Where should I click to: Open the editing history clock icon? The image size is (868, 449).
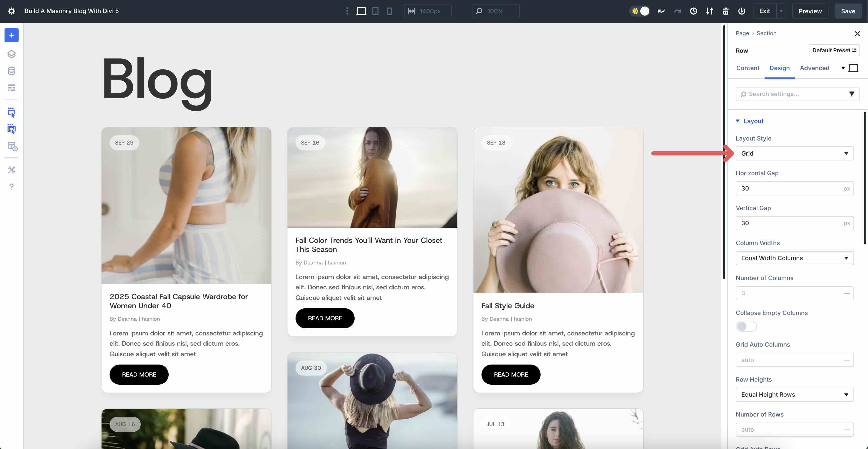(x=693, y=11)
